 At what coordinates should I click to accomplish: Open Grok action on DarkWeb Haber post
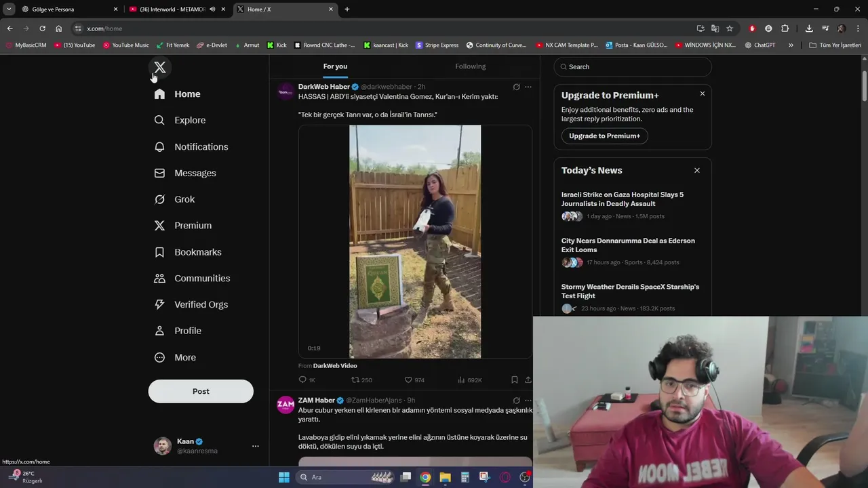coord(517,87)
